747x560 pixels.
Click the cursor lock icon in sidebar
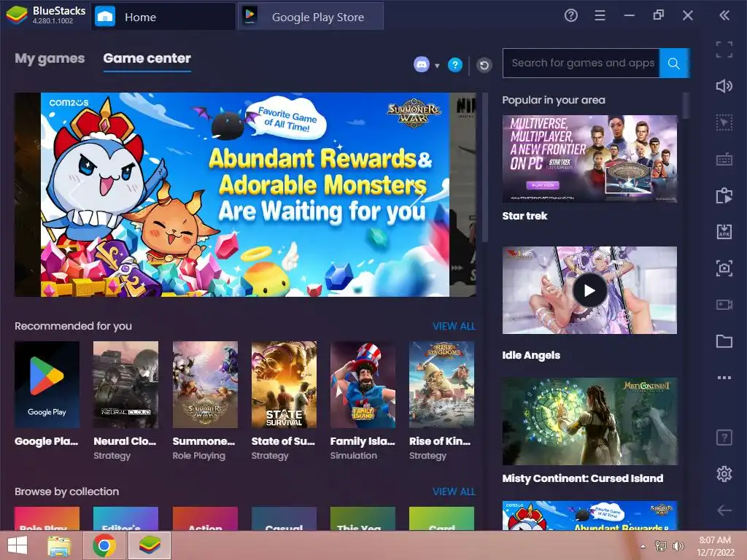pyautogui.click(x=724, y=122)
